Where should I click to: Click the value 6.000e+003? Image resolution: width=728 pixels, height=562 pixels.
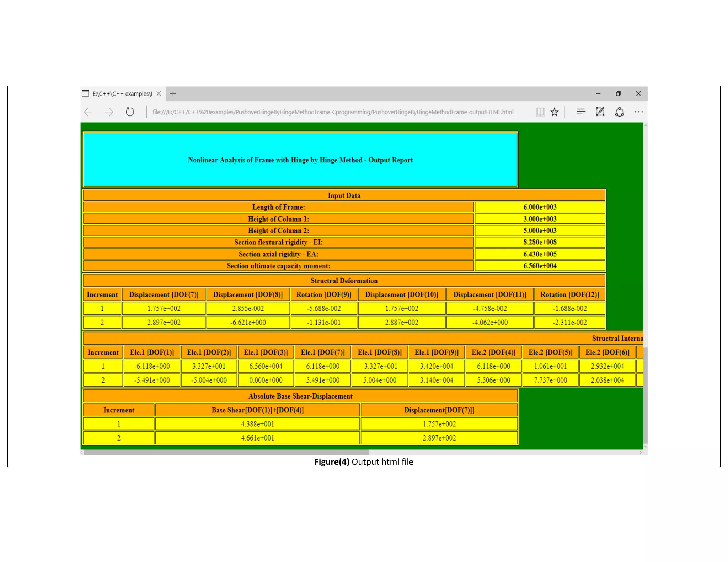[x=540, y=207]
